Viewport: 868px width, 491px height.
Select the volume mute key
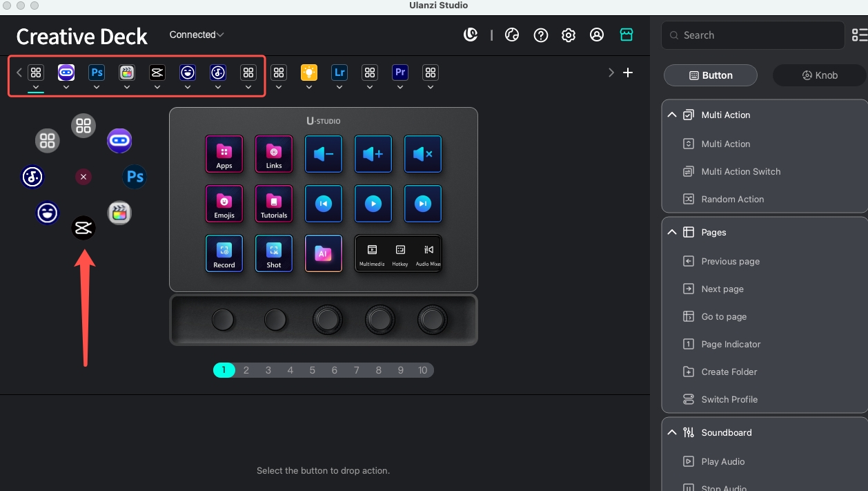pyautogui.click(x=423, y=153)
